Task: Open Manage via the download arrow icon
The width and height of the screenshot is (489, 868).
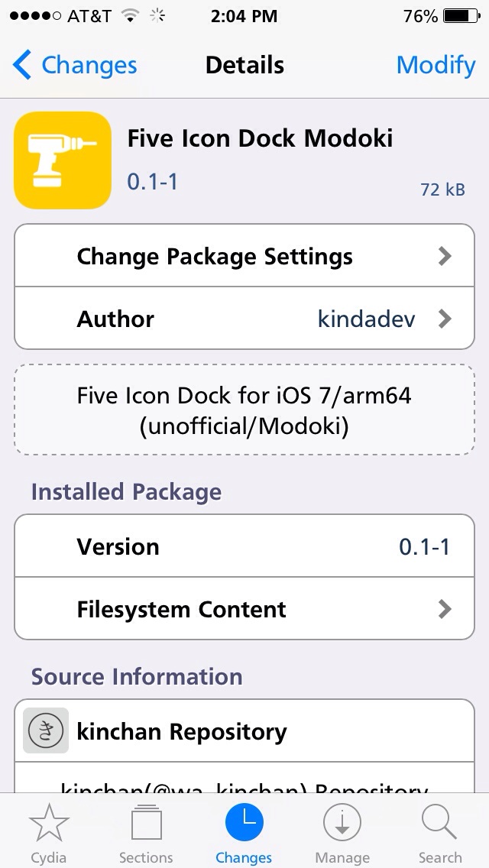Action: point(342,829)
